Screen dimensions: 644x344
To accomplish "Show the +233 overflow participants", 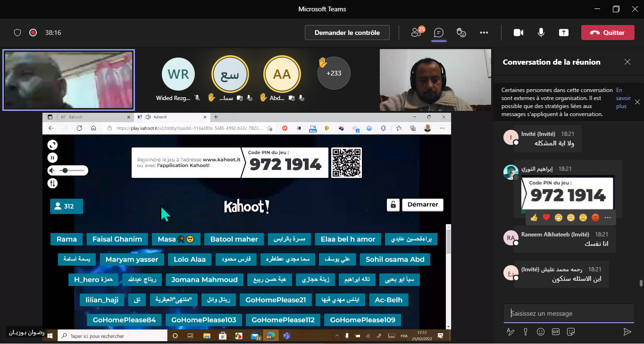I will (x=334, y=73).
